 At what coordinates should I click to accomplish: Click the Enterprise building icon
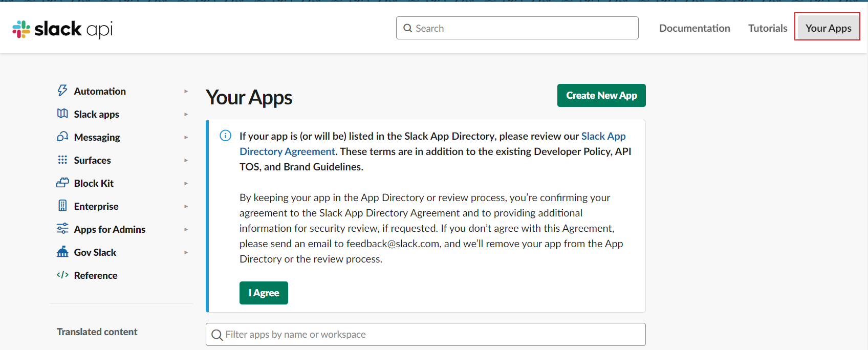tap(62, 206)
